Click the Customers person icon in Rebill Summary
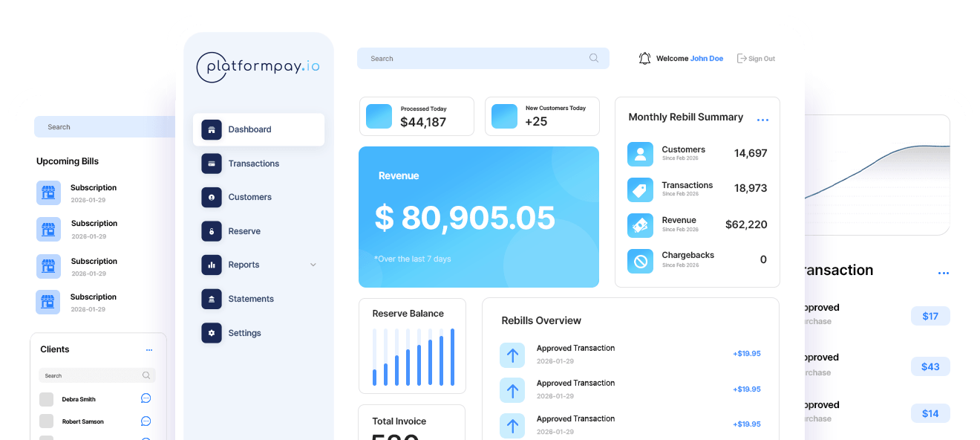 tap(640, 154)
